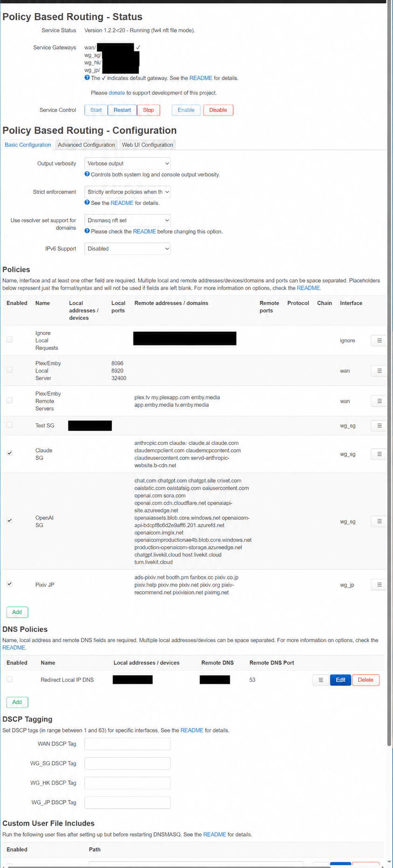Enable the Ignore Local Requests policy checkbox
Viewport: 393px width, 868px height.
[9, 339]
